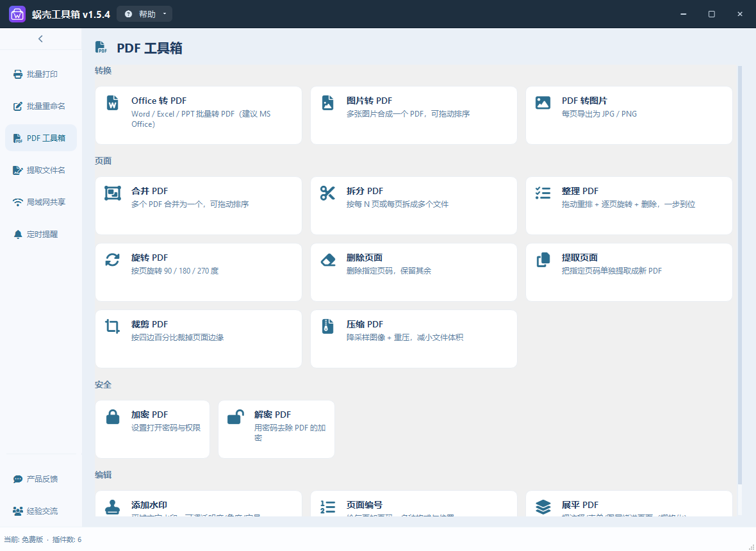Click the merge icon of 合并 PDF
This screenshot has width=756, height=551.
112,193
